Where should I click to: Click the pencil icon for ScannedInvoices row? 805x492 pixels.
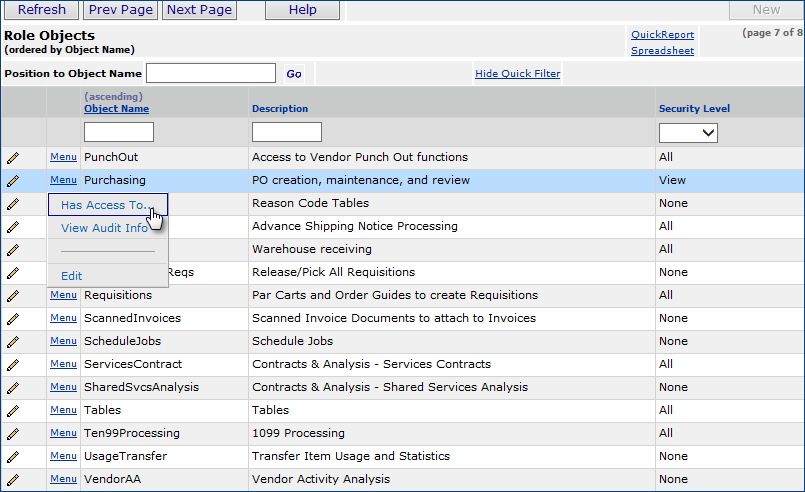click(13, 319)
